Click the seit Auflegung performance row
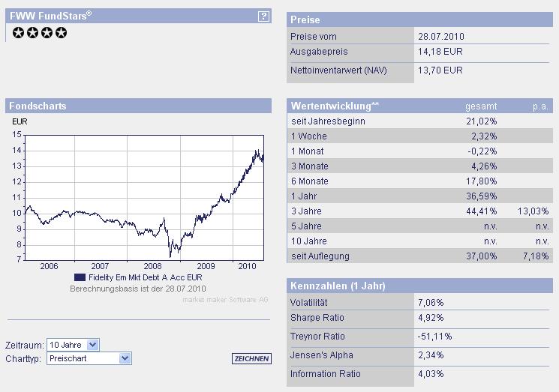Screen dimensions: 559x392 (x=320, y=256)
